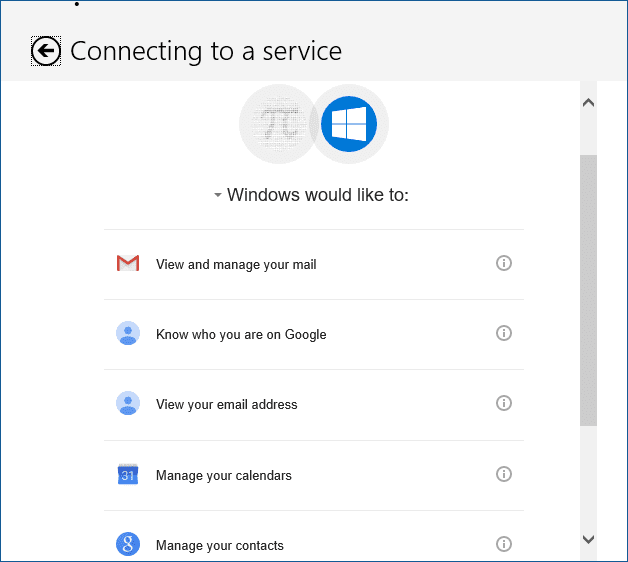Image resolution: width=628 pixels, height=562 pixels.
Task: Select 'Manage your calendars' text
Action: [223, 475]
